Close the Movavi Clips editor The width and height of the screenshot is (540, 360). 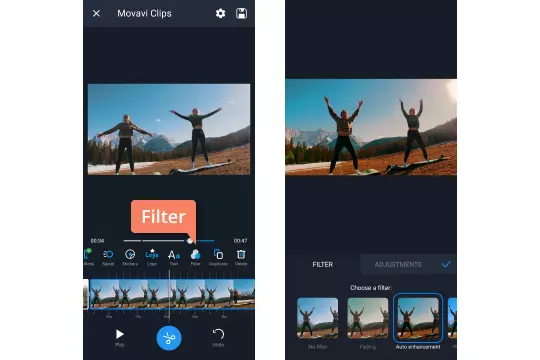point(96,13)
